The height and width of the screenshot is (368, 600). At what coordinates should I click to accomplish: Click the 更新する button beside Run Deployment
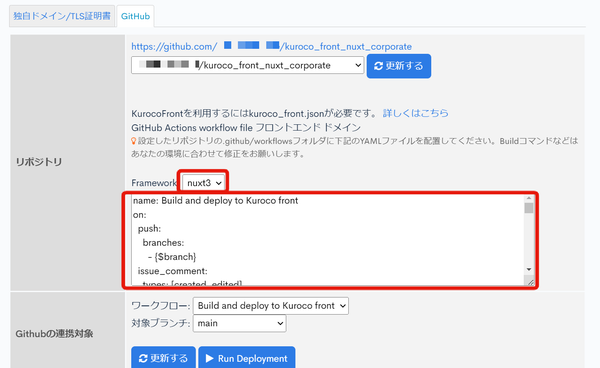163,358
